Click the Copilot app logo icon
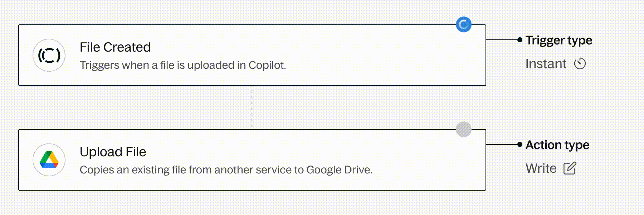This screenshot has width=644, height=215. point(49,55)
